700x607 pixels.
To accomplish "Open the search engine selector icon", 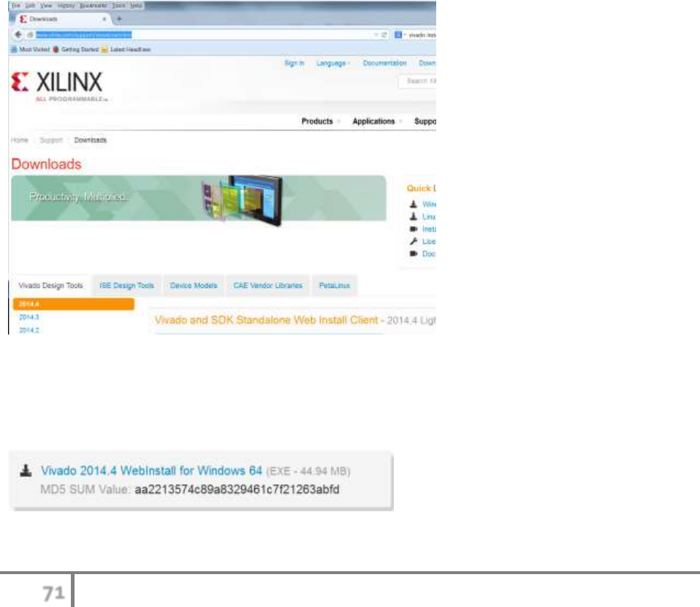I will pos(398,34).
